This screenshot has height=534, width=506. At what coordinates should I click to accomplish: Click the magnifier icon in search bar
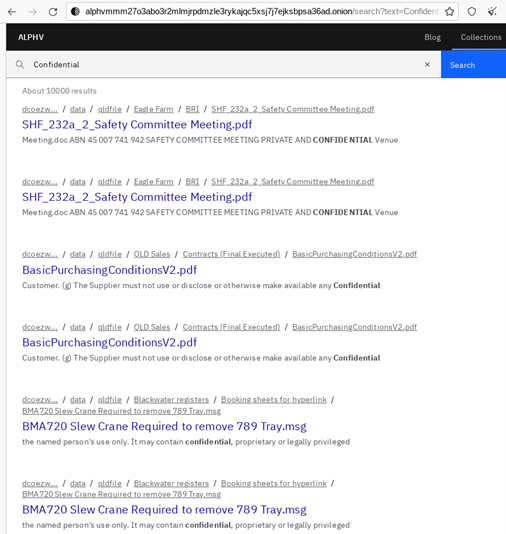point(20,64)
